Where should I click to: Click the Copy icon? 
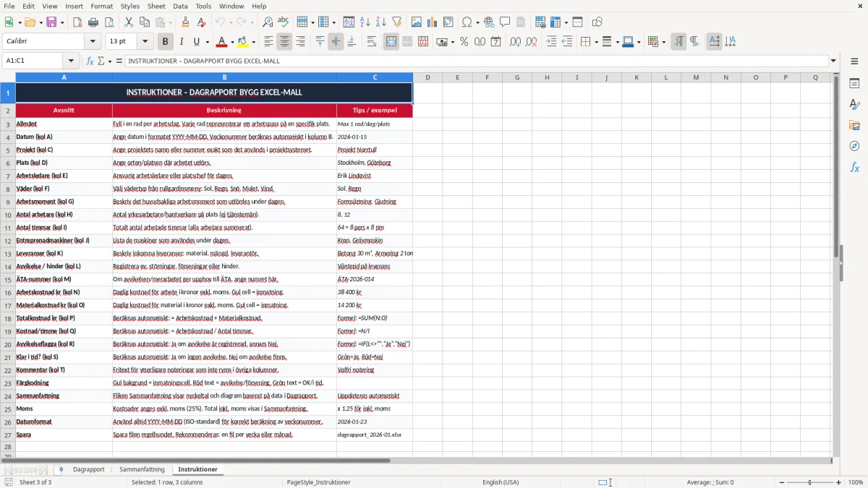pyautogui.click(x=144, y=22)
